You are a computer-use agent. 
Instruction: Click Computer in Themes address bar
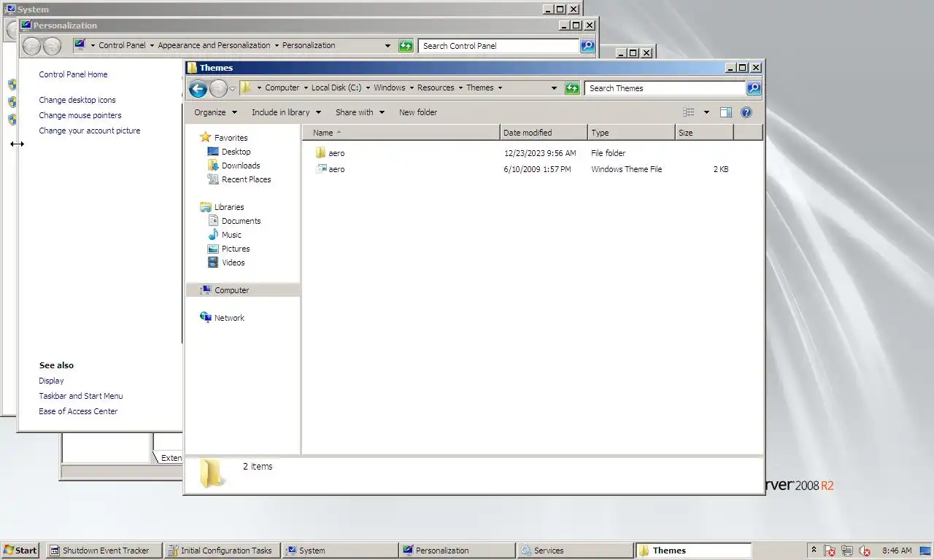pyautogui.click(x=282, y=87)
